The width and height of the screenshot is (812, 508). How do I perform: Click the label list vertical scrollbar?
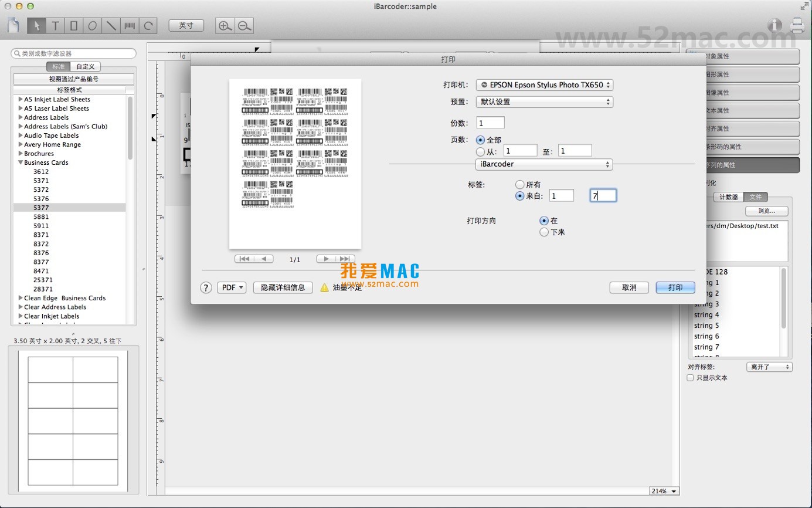130,128
